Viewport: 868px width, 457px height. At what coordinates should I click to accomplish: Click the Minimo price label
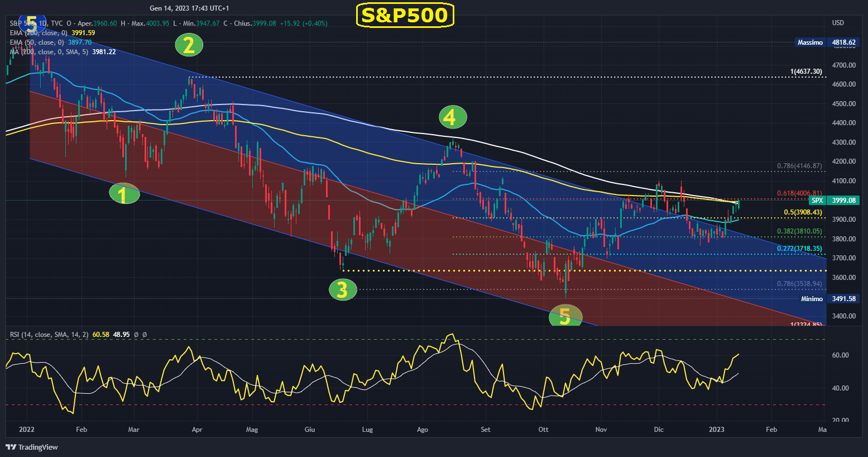(x=812, y=299)
